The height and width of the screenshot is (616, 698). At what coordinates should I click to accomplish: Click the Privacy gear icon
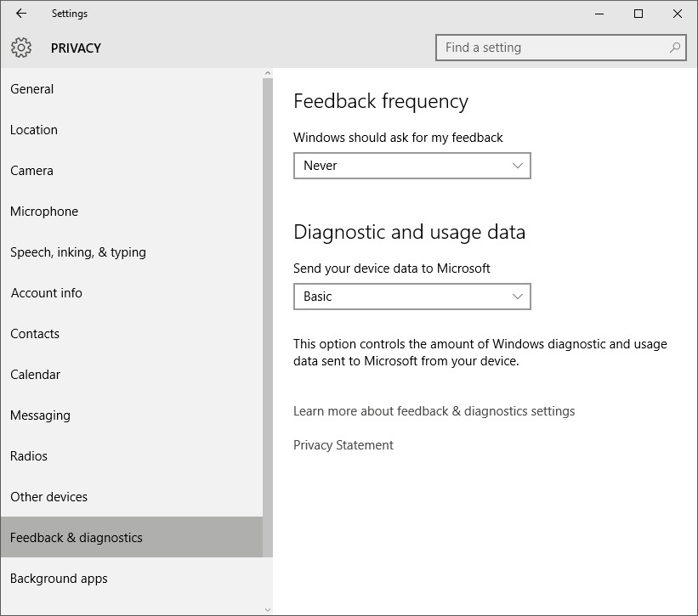(x=21, y=48)
